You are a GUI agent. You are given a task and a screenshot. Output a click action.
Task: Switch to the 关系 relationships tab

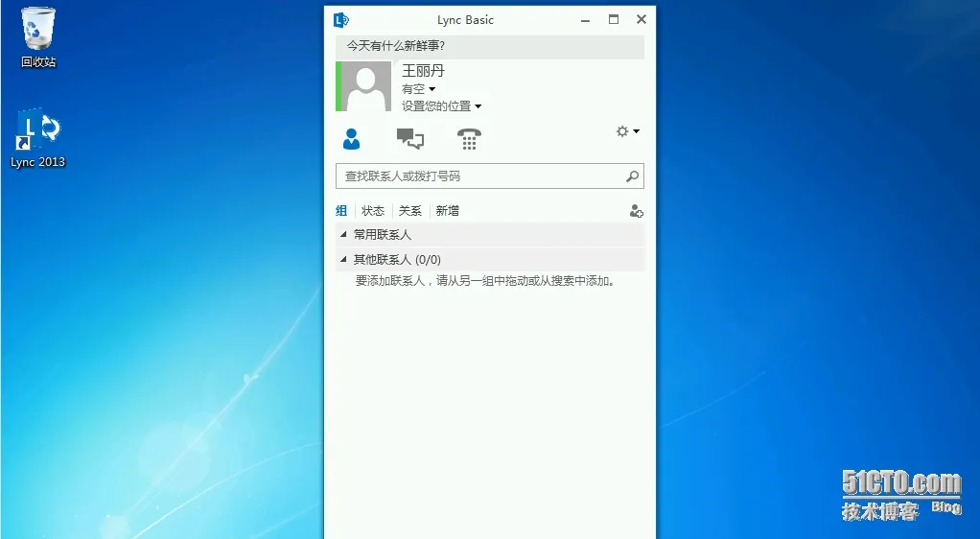(410, 211)
